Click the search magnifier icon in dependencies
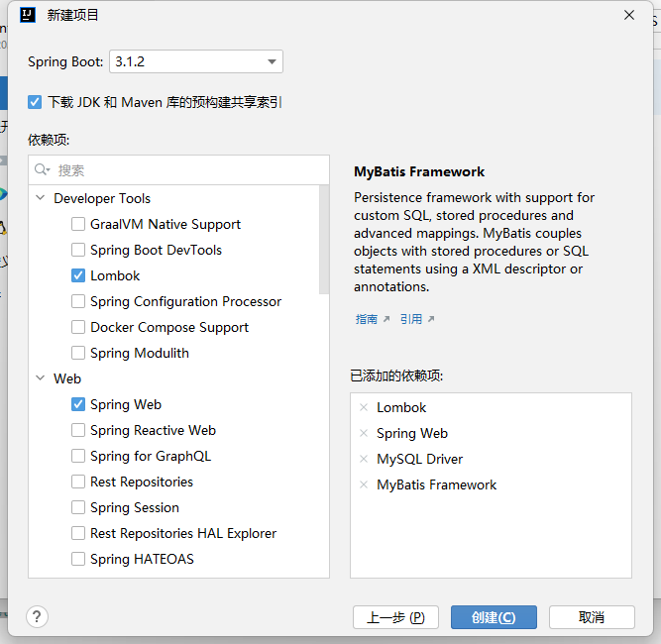661x644 pixels. pos(42,169)
